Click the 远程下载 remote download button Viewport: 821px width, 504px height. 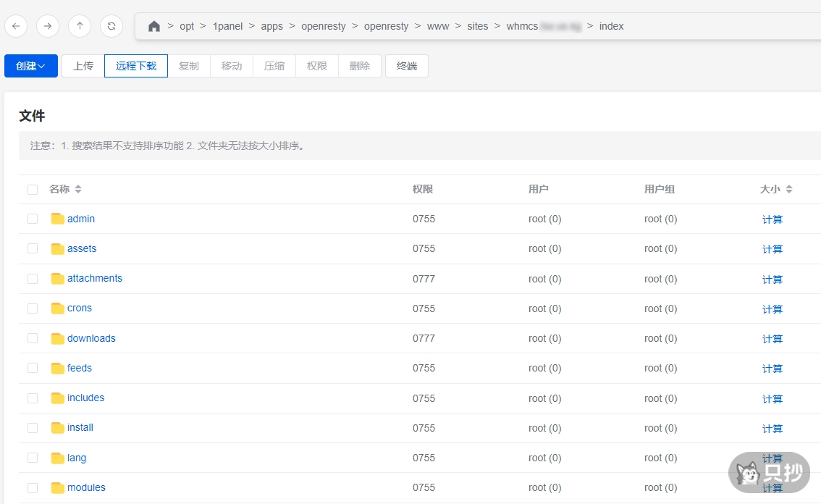click(136, 66)
